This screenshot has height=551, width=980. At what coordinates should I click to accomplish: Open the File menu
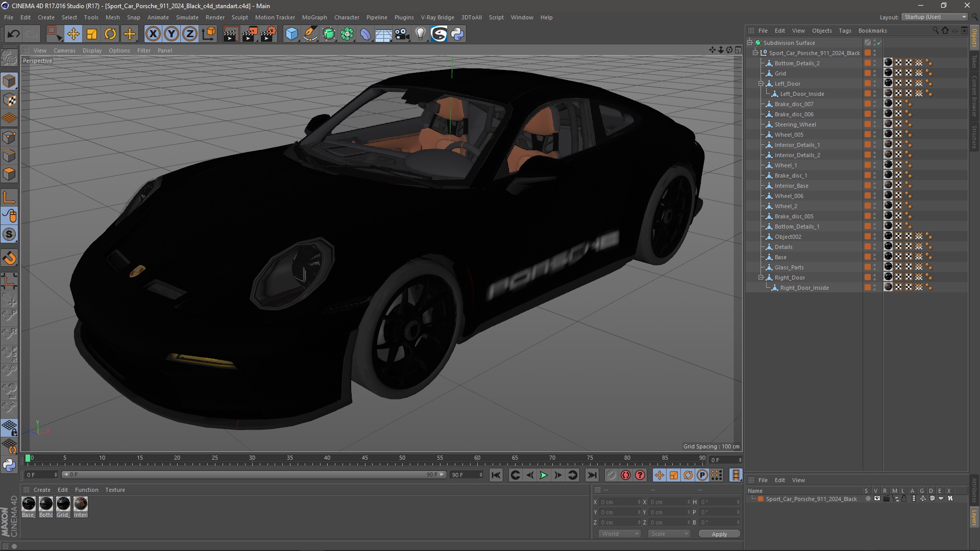pos(9,17)
